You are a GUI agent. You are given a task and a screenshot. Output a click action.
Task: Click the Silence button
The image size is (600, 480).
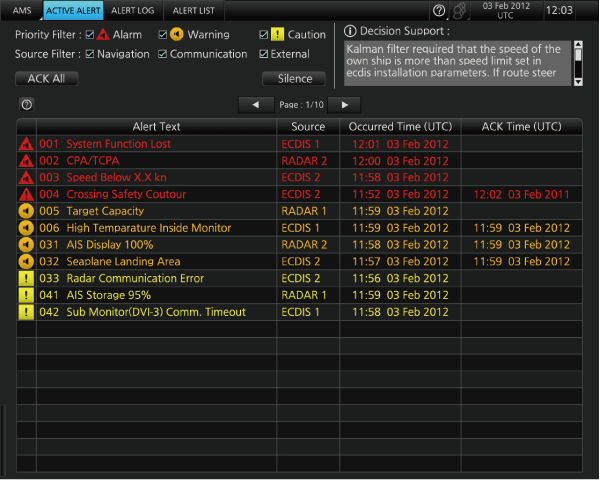[294, 78]
